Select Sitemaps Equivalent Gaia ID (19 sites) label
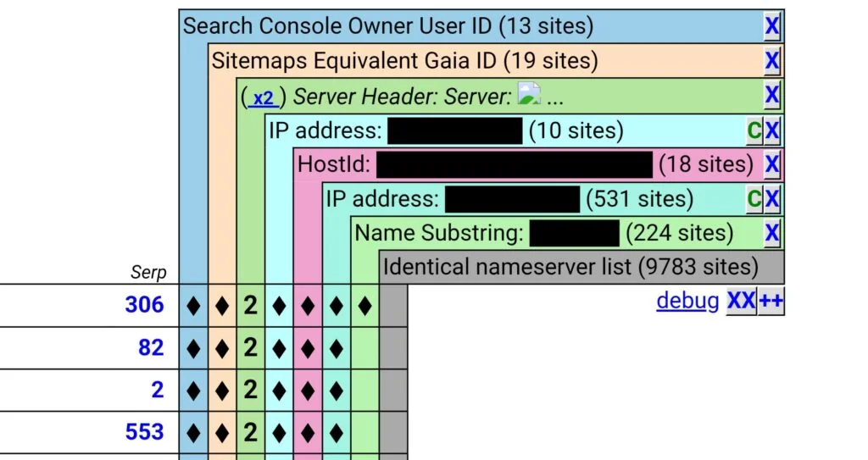This screenshot has height=460, width=868. [404, 60]
